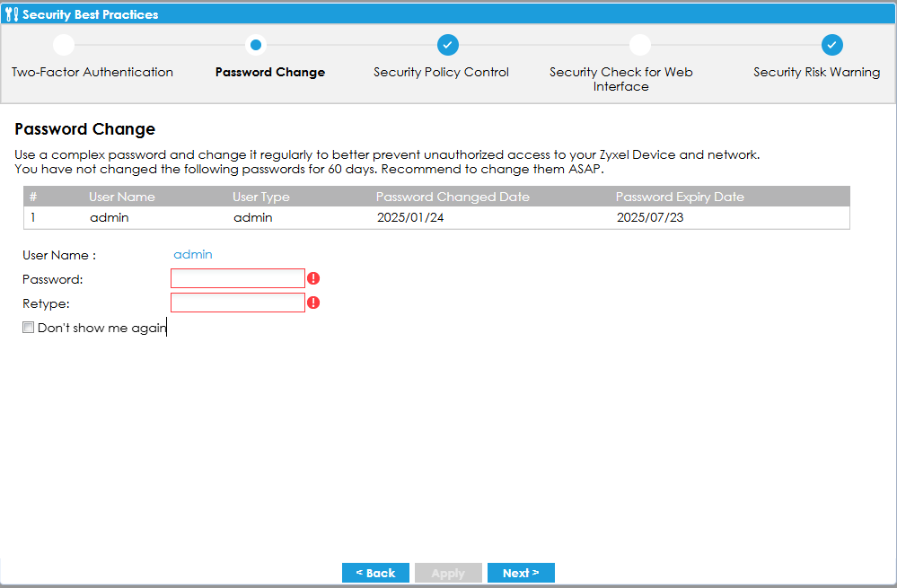Select the Security Check for Web Interface circle
This screenshot has height=588, width=897.
click(639, 45)
